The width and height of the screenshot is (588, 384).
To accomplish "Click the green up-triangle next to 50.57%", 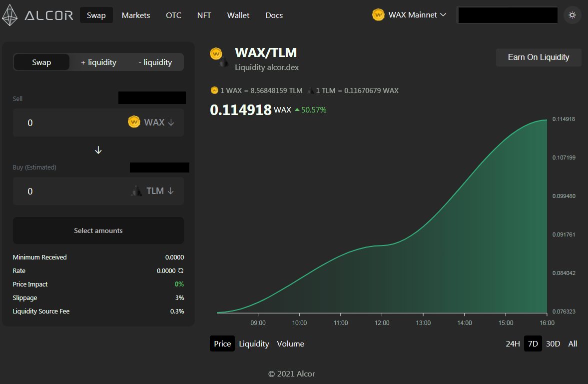I will pyautogui.click(x=297, y=109).
